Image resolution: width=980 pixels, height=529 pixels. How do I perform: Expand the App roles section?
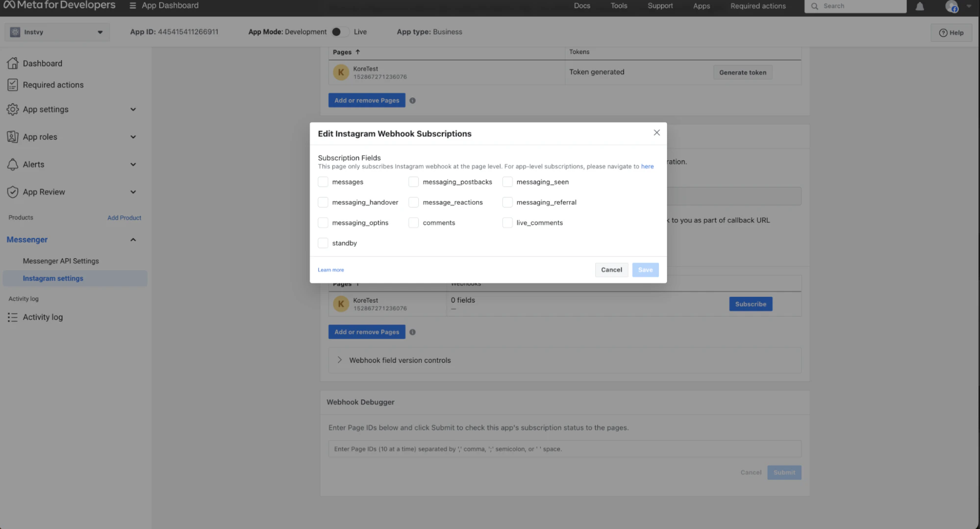[132, 137]
